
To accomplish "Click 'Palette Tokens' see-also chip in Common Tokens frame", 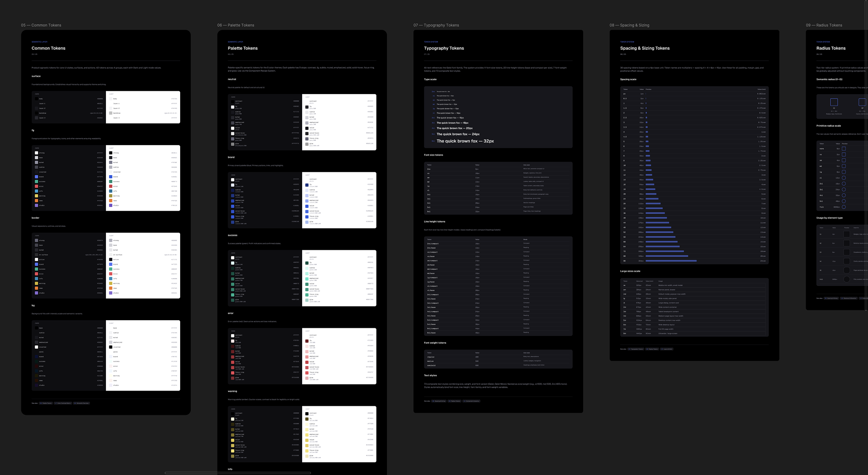I will 46,403.
